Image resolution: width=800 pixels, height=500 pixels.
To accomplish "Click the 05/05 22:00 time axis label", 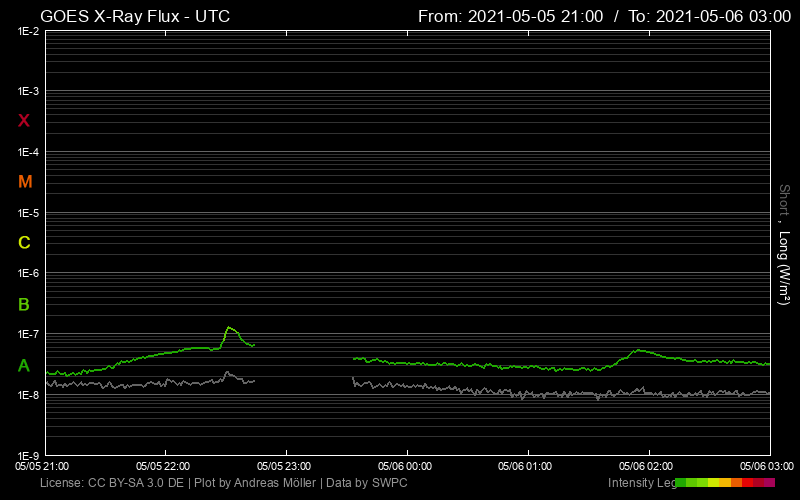I will [x=163, y=466].
